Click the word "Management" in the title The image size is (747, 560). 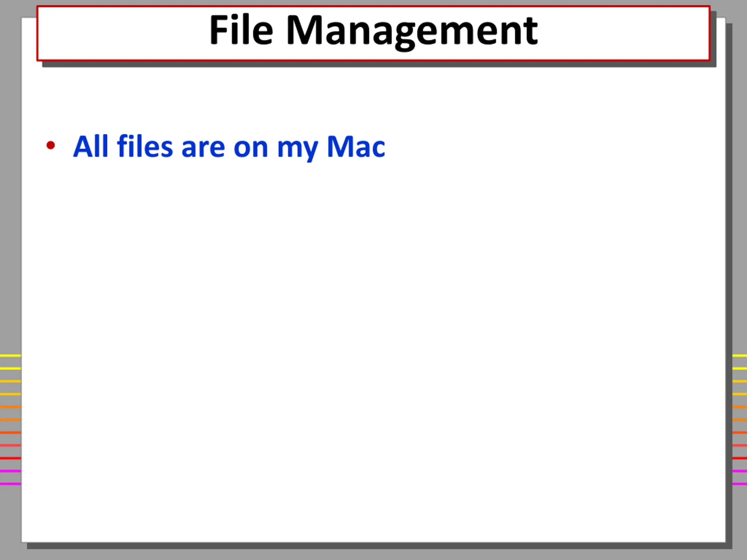[x=412, y=32]
